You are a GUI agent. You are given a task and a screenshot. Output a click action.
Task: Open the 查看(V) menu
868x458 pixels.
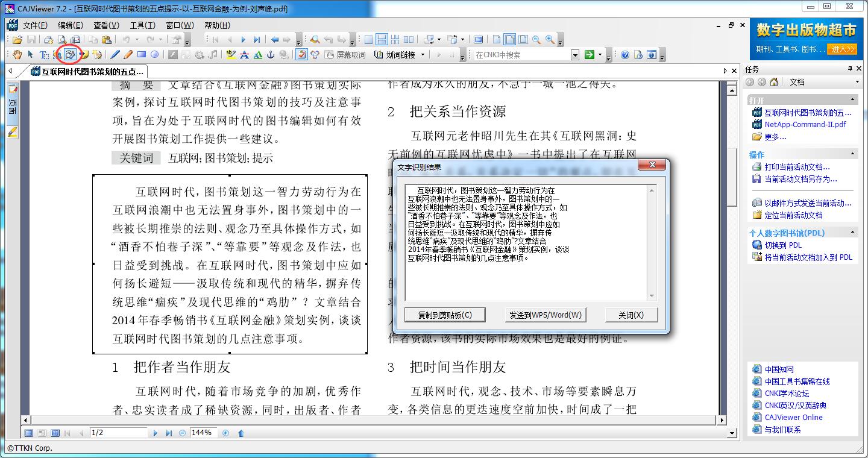click(x=106, y=25)
